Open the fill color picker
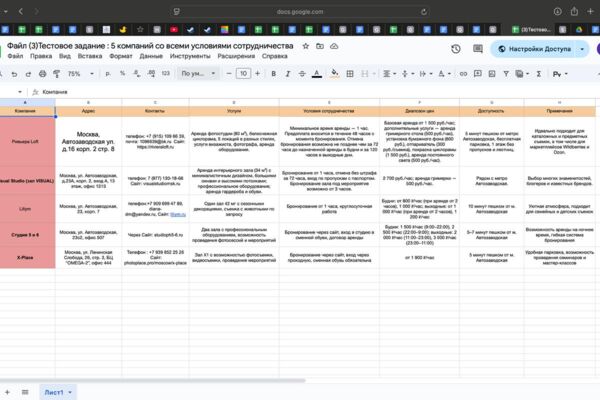The width and height of the screenshot is (600, 400). tap(334, 74)
